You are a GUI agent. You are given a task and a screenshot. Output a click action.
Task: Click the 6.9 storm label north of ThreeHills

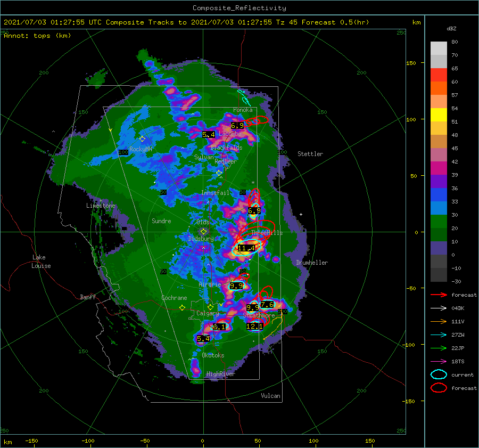pos(254,211)
